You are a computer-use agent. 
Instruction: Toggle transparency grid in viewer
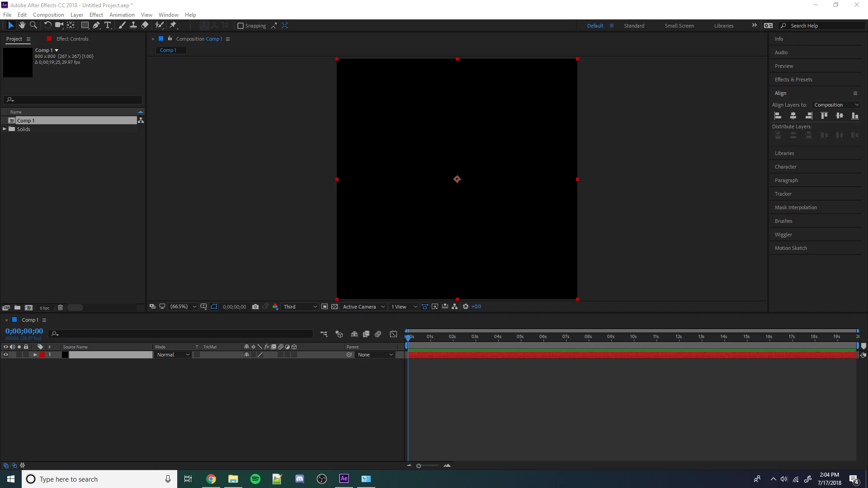tap(335, 307)
